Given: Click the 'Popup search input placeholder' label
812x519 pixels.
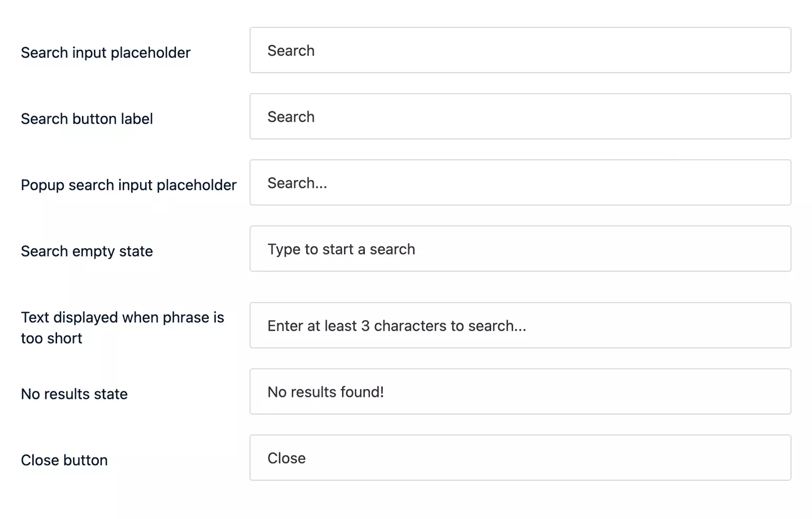Looking at the screenshot, I should (128, 185).
